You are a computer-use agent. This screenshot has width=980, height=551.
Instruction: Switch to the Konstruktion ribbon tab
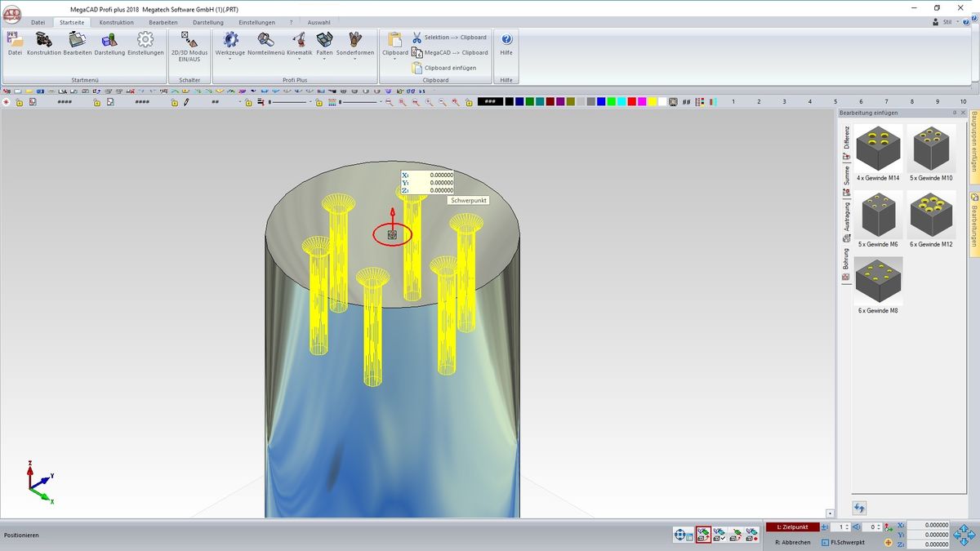pyautogui.click(x=117, y=23)
